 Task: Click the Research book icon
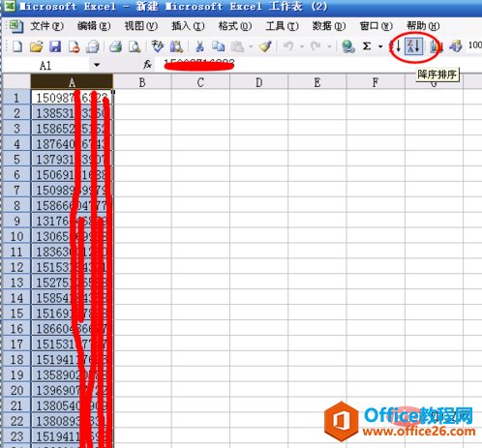[176, 46]
